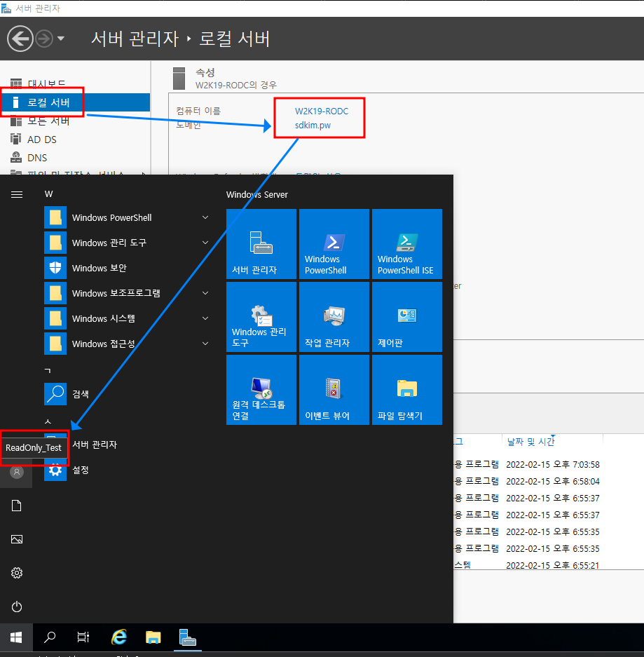Click the W section letter in app list
This screenshot has height=657, width=644.
point(48,194)
